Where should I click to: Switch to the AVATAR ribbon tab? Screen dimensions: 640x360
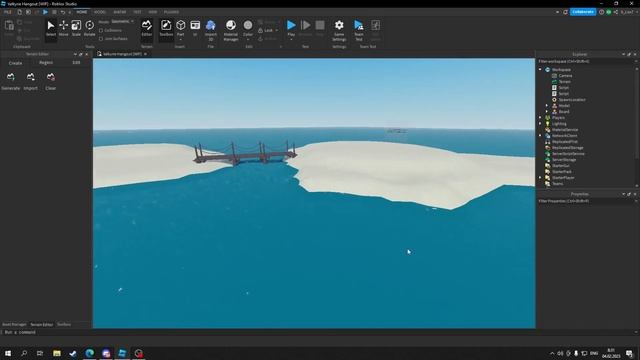(x=120, y=12)
